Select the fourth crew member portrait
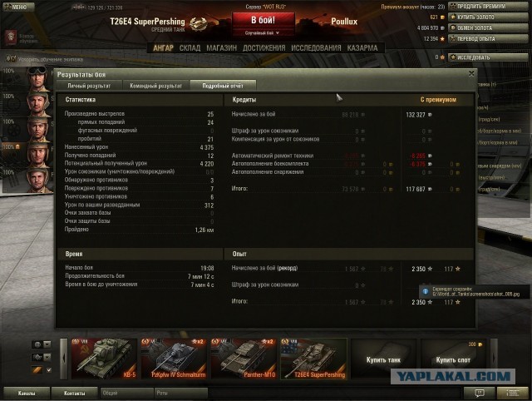532x401 pixels. click(37, 156)
